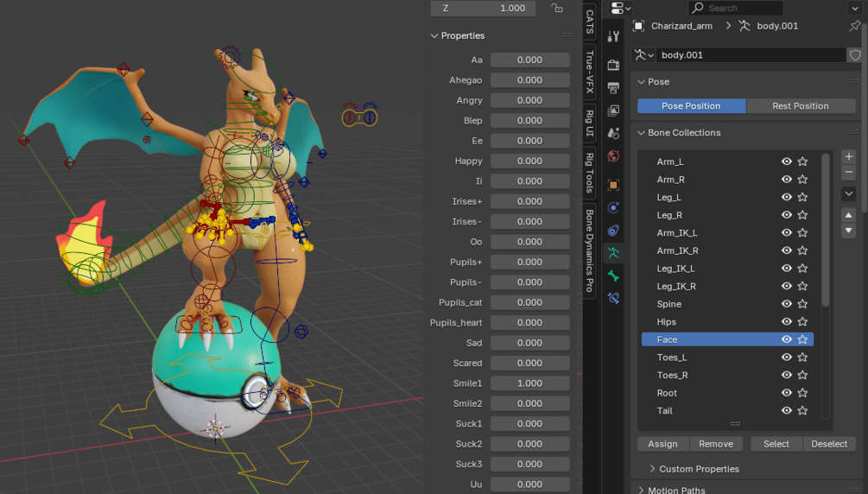Assign bones with the Assign button

663,444
